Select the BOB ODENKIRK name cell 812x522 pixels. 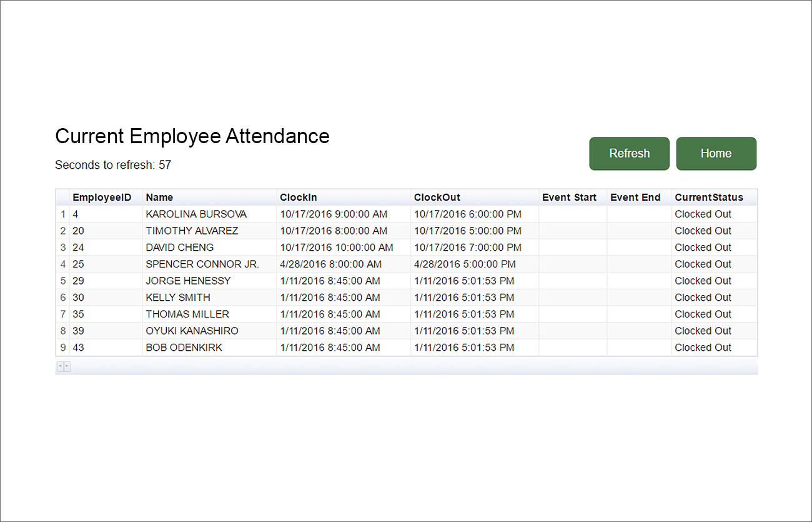point(209,348)
